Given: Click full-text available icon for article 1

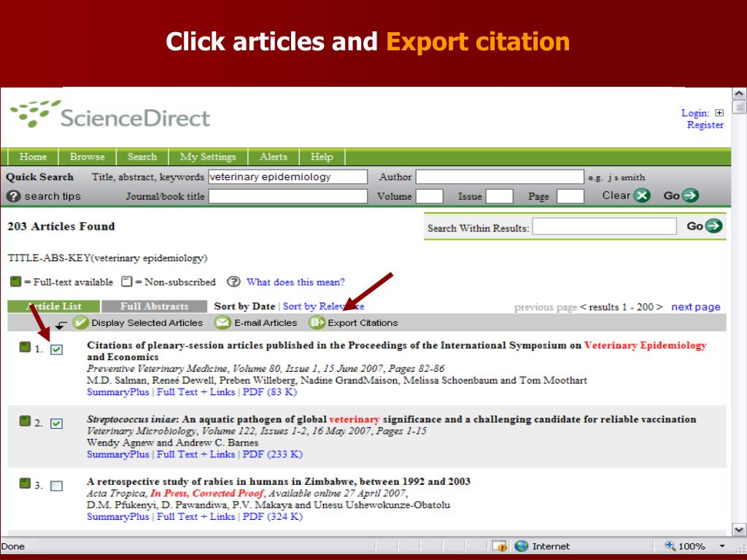Looking at the screenshot, I should tap(25, 346).
